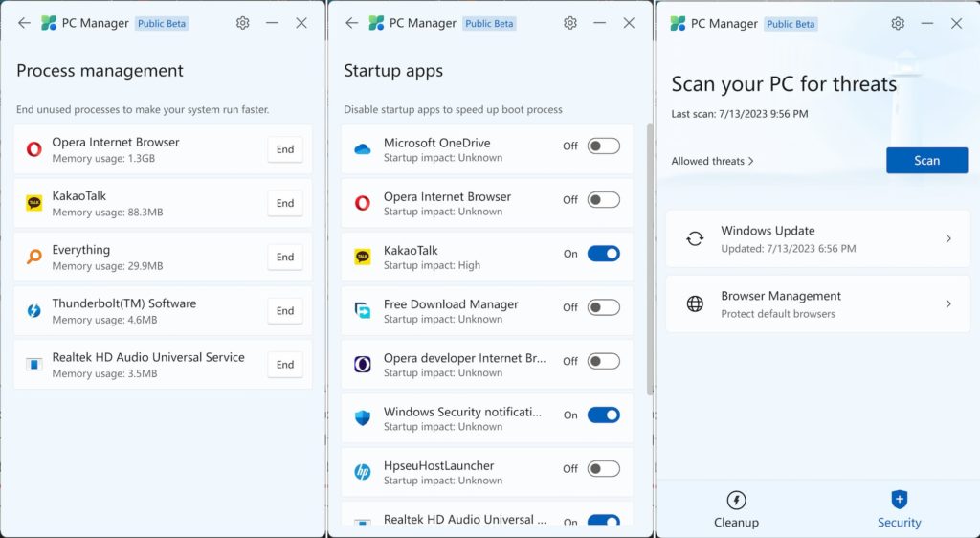Click Windows Security shield icon
The height and width of the screenshot is (538, 980).
pyautogui.click(x=363, y=418)
